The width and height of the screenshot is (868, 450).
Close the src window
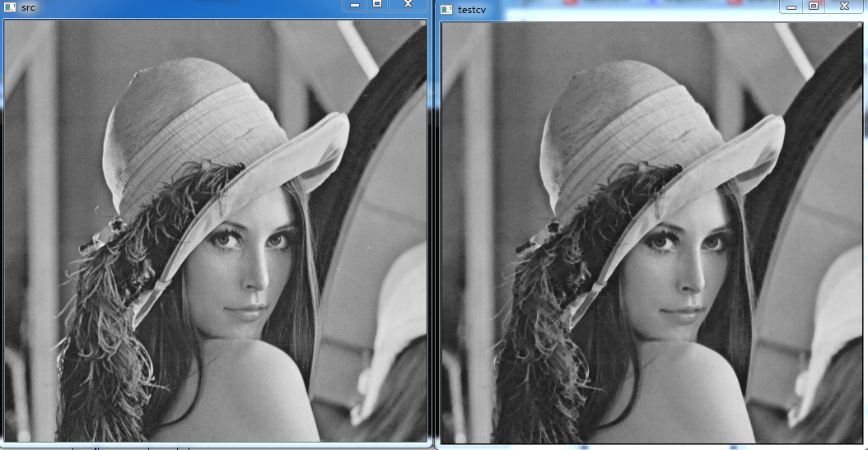(408, 5)
